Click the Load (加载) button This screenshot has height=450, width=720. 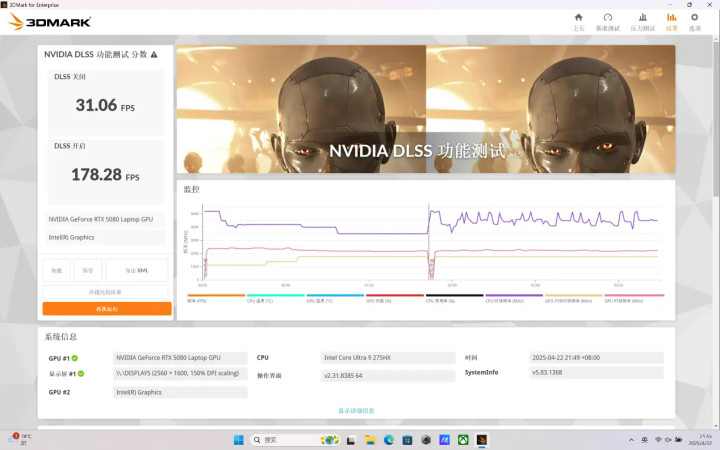(56, 270)
